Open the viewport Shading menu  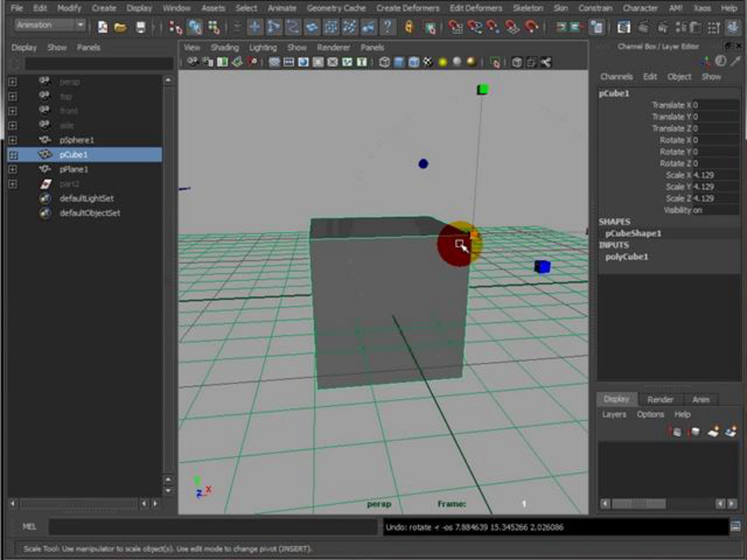click(225, 48)
